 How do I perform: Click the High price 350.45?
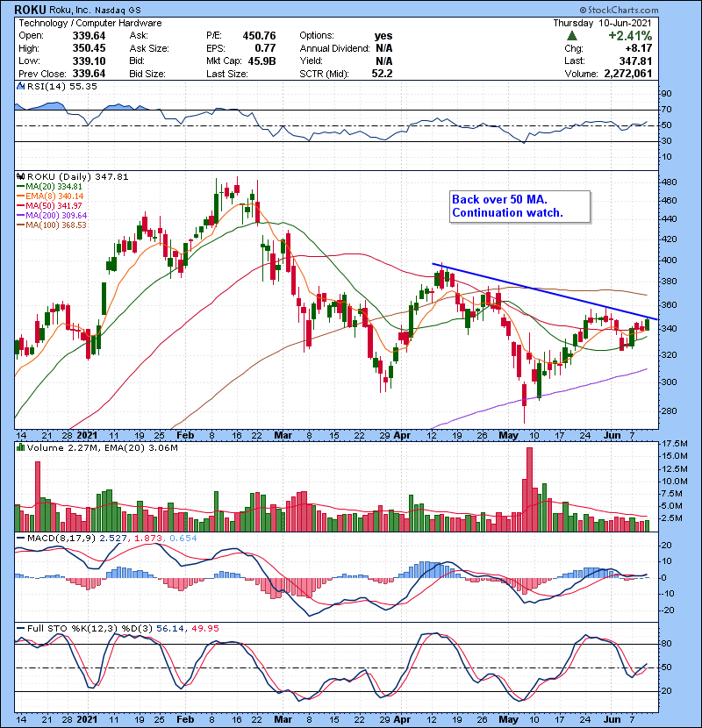89,48
